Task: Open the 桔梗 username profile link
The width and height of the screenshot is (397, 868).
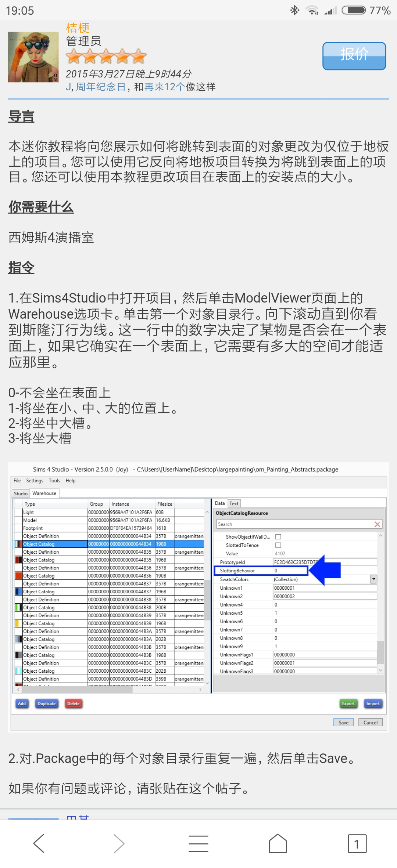Action: 78,28
